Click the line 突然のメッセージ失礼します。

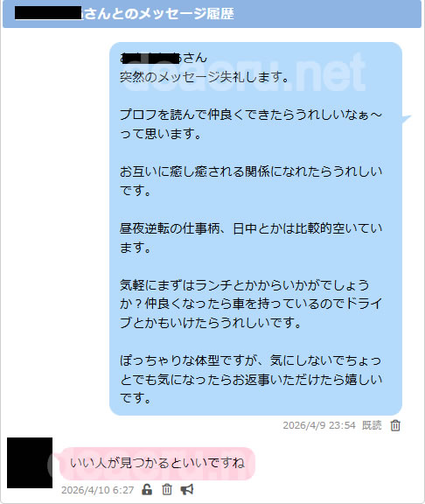[x=205, y=77]
